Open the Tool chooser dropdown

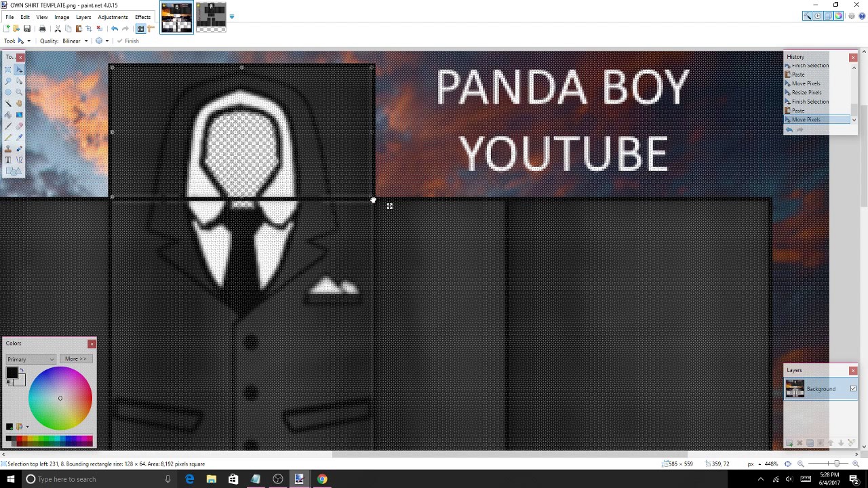[23, 41]
